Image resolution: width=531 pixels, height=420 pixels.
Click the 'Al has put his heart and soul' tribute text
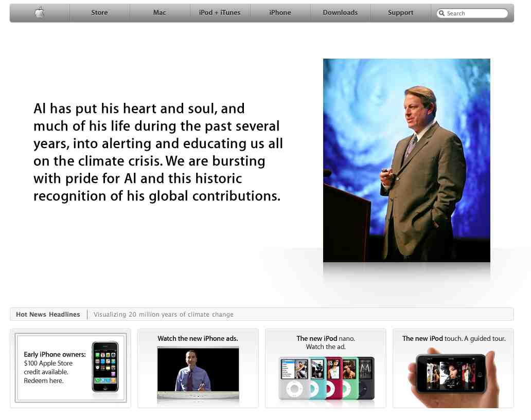coord(158,152)
